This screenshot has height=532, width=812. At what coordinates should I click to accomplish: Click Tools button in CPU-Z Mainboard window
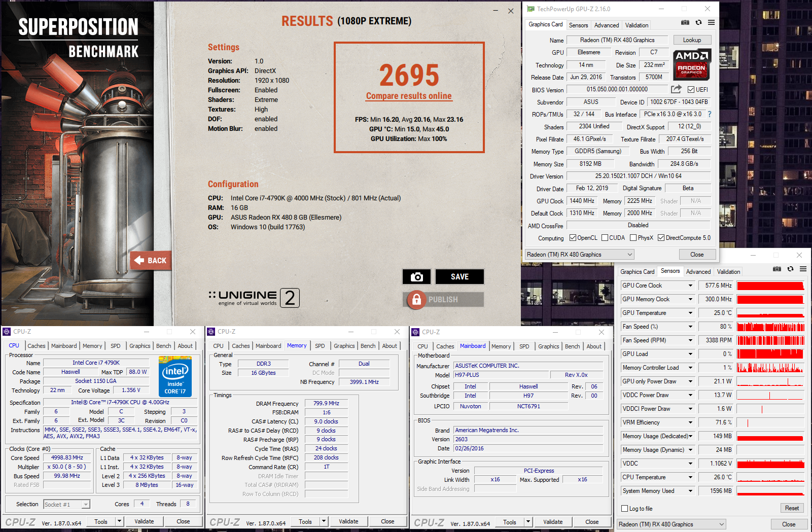click(509, 522)
